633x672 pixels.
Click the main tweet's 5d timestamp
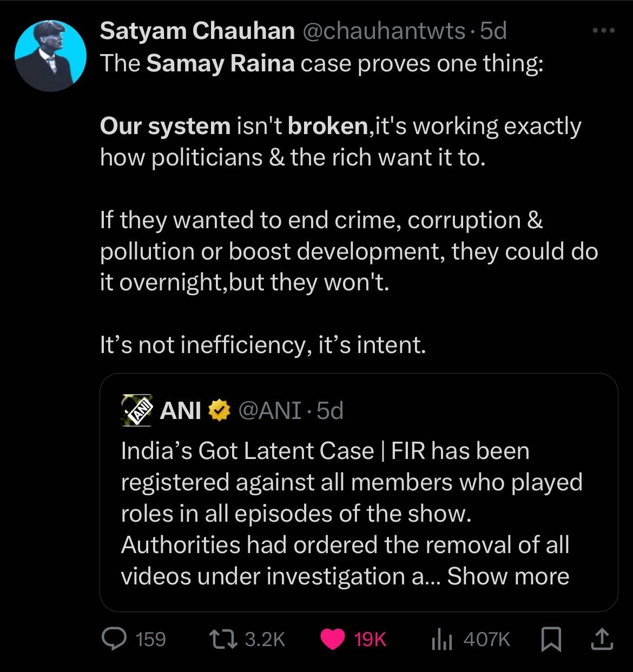[x=493, y=31]
